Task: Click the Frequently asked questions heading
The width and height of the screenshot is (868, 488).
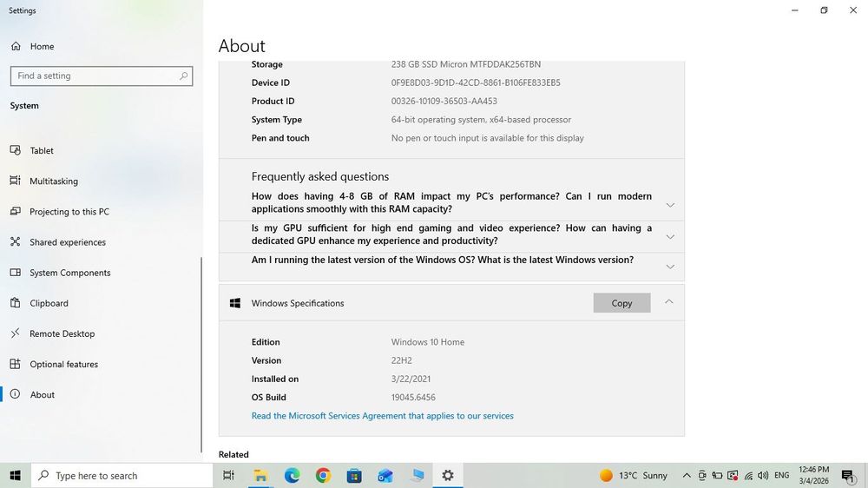Action: tap(320, 176)
